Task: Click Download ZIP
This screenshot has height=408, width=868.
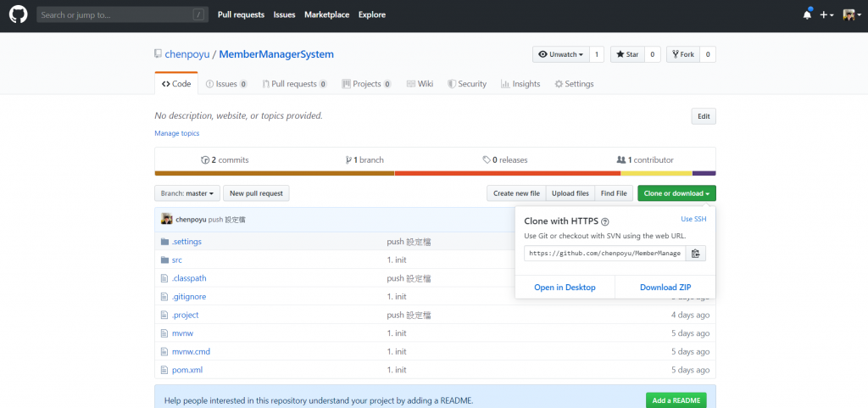Action: [x=665, y=288]
